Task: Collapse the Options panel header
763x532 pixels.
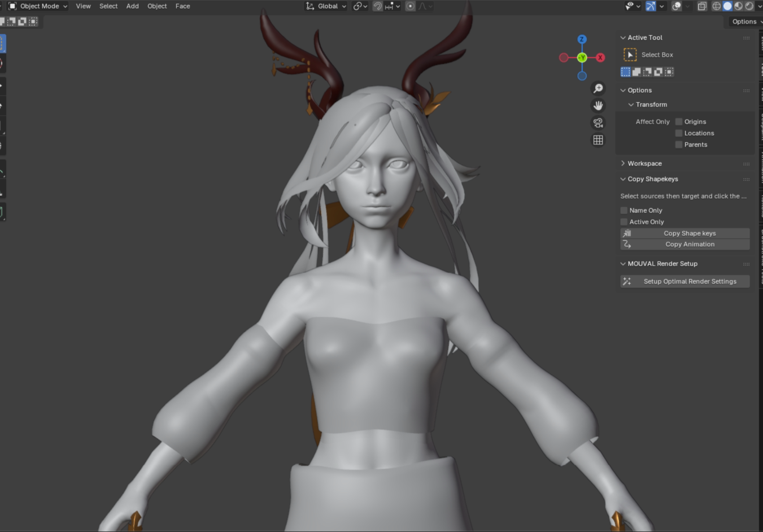Action: [x=623, y=90]
